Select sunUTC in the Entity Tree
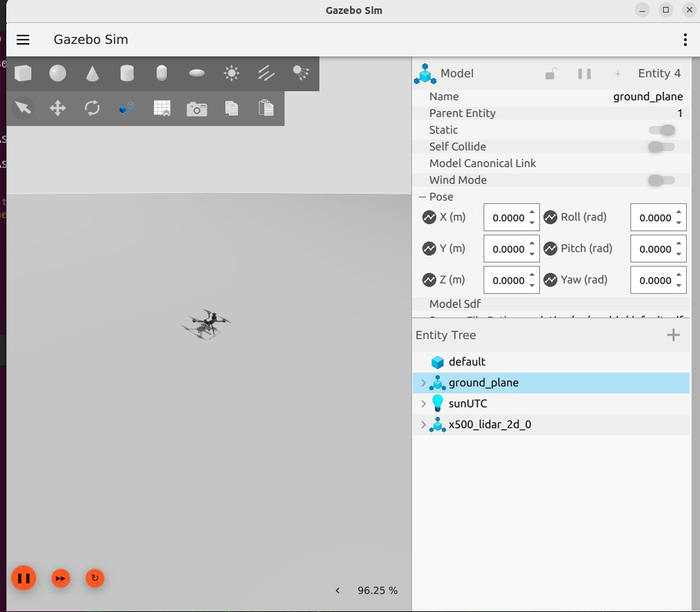Viewport: 700px width, 612px height. (467, 404)
